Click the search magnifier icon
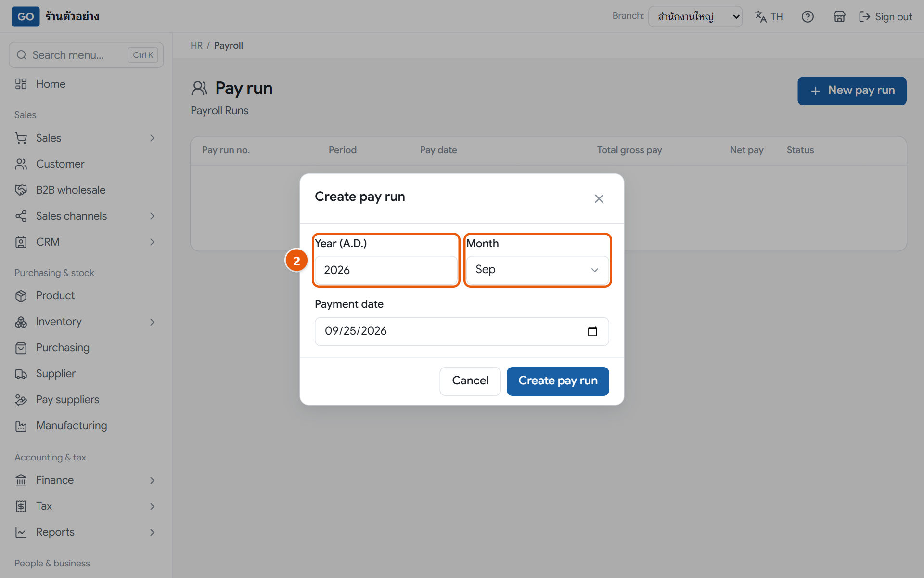The height and width of the screenshot is (578, 924). click(22, 55)
